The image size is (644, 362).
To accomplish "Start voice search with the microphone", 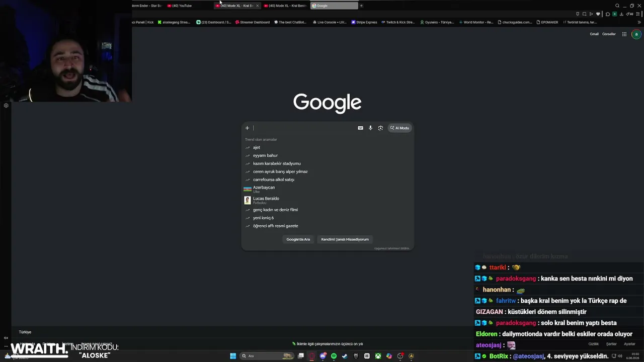I will 370,128.
